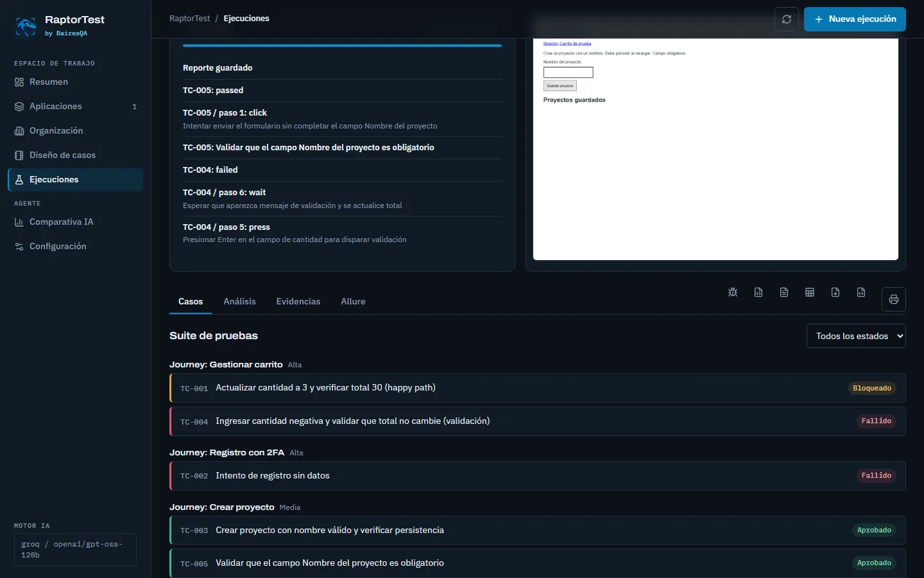Open test case TC-004 negative quantity row
The height and width of the screenshot is (578, 924).
point(538,421)
